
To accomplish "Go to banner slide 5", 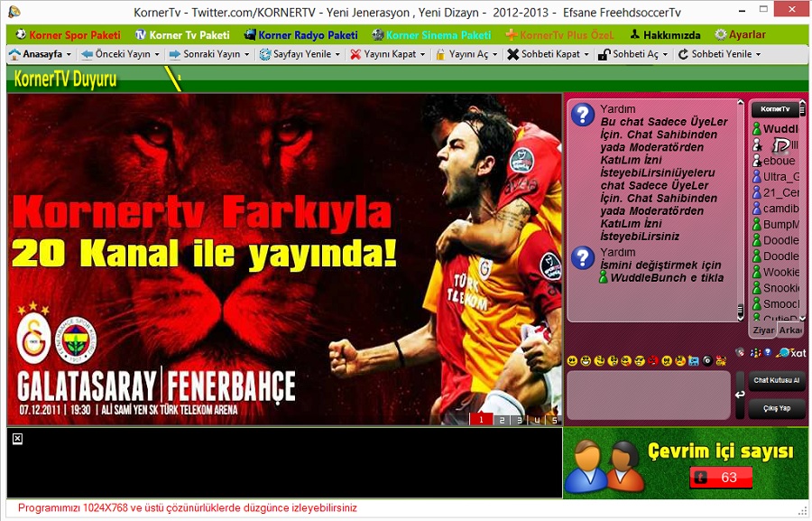I will [554, 420].
